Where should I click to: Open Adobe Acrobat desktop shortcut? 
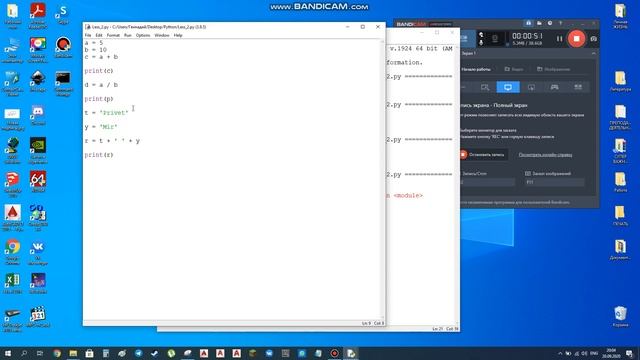click(x=38, y=16)
